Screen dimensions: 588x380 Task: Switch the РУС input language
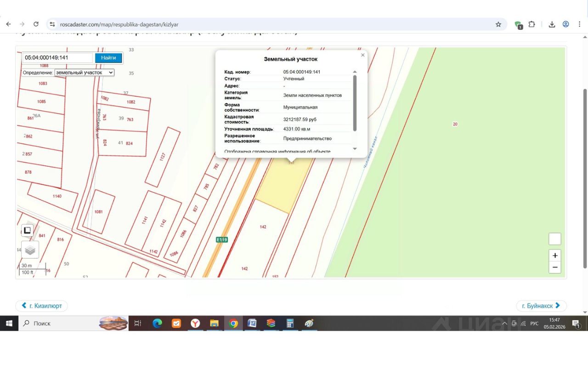pyautogui.click(x=534, y=323)
